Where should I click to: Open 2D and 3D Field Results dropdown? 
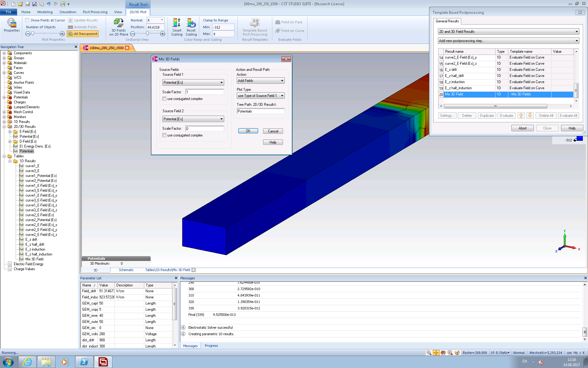click(508, 32)
